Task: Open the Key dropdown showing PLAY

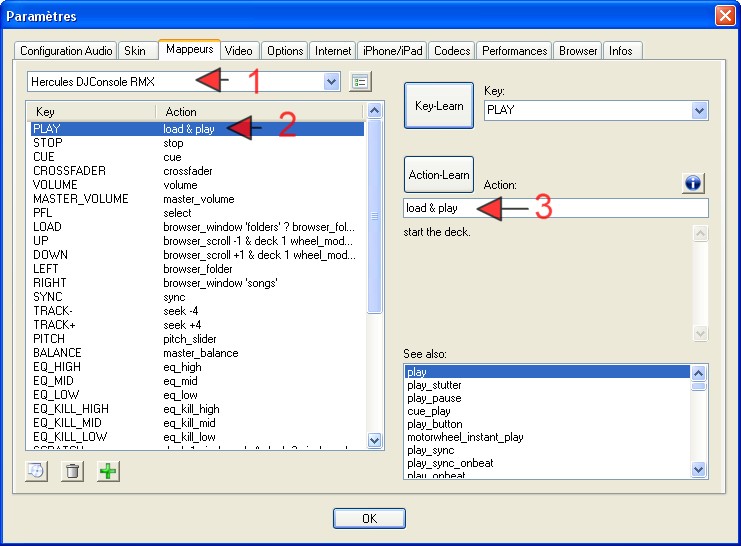Action: point(699,110)
